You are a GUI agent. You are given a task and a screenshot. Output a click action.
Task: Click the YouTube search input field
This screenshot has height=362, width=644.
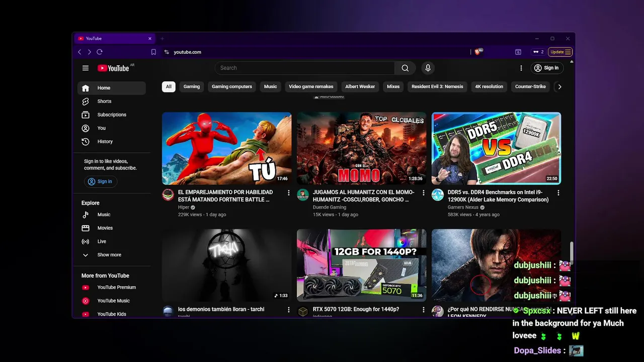click(305, 68)
